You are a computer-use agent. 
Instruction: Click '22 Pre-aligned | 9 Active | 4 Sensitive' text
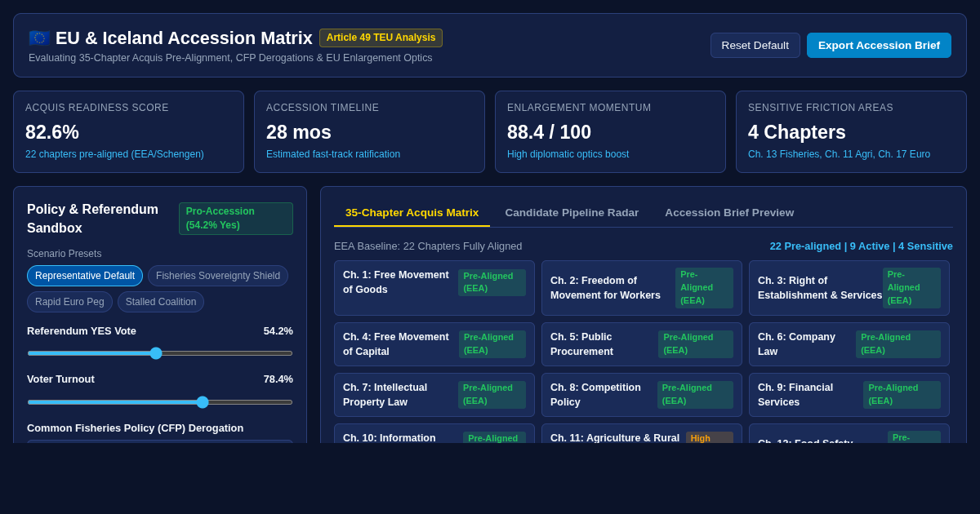pos(861,246)
